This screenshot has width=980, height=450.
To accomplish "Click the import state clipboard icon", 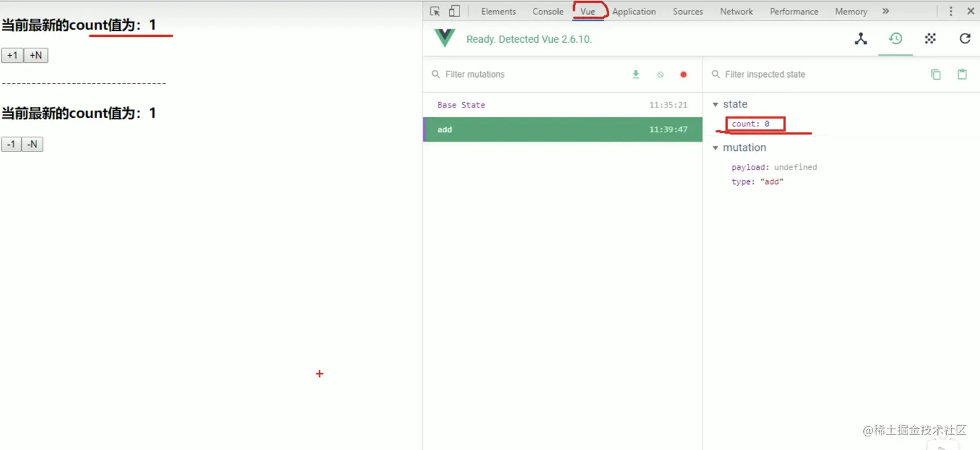I will coord(962,74).
